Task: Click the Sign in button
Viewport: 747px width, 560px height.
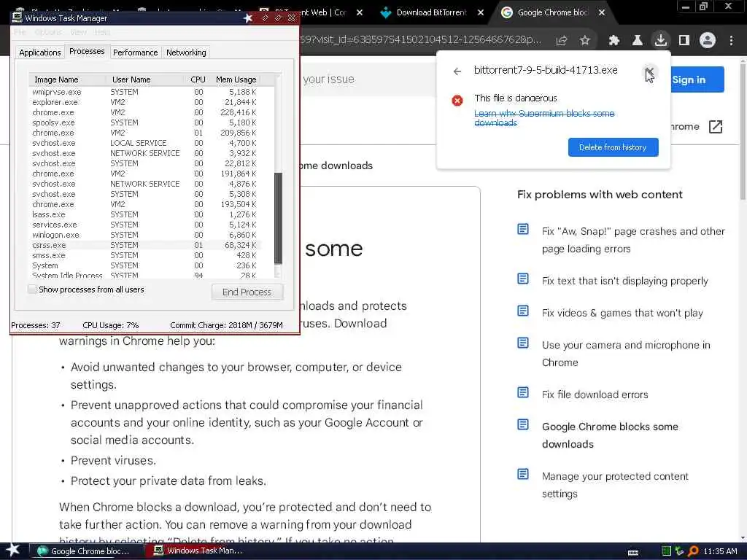Action: coord(697,79)
